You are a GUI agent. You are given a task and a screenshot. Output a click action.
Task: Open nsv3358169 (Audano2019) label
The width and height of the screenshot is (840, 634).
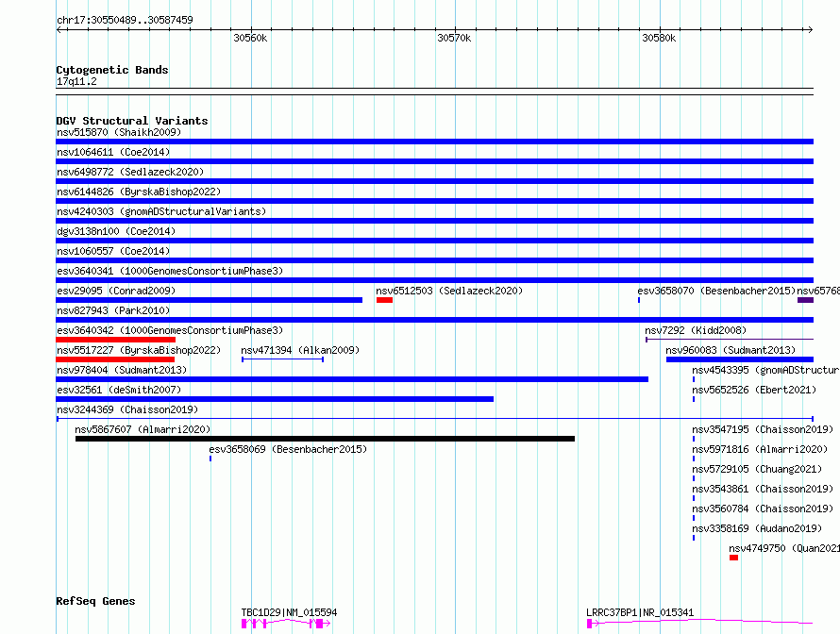click(x=756, y=528)
